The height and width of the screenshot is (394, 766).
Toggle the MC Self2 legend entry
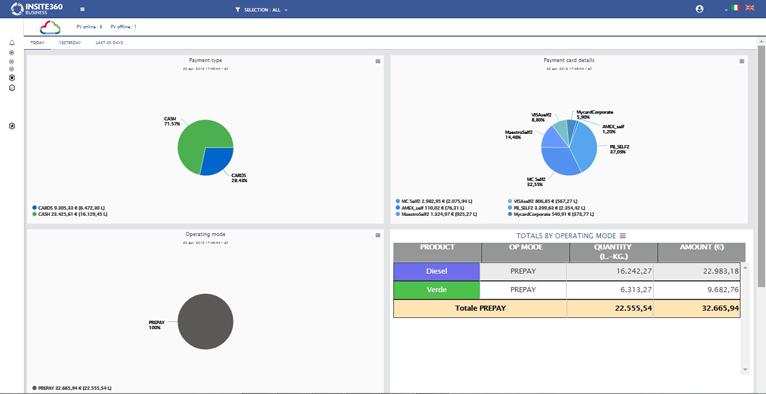point(433,201)
